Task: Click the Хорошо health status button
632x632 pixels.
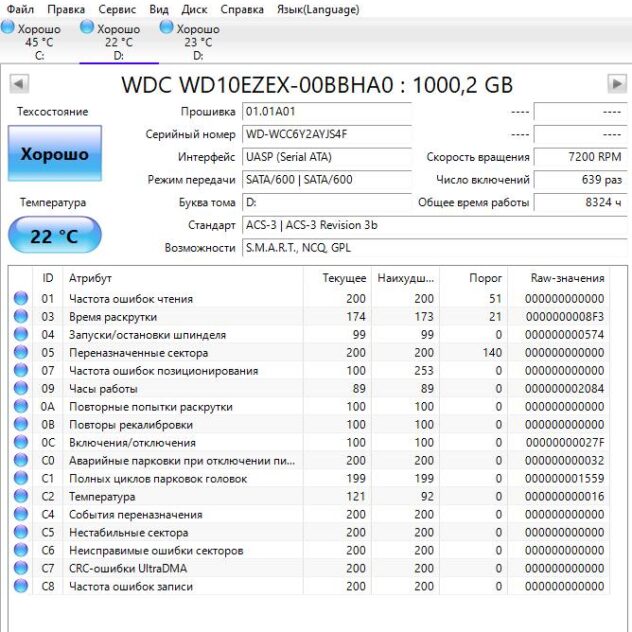Action: tap(55, 154)
